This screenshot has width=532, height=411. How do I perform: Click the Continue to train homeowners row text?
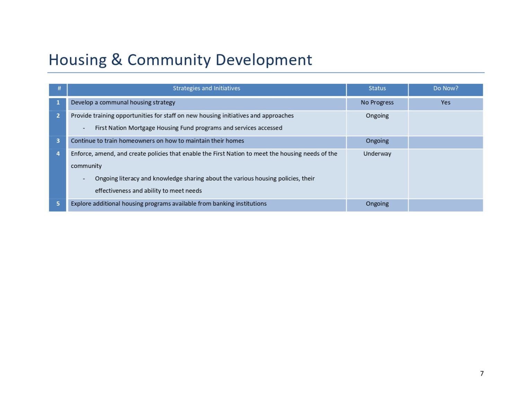pyautogui.click(x=158, y=141)
